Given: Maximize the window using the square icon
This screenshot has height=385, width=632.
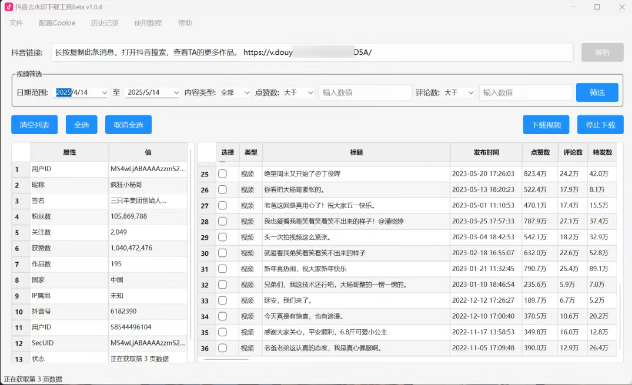Looking at the screenshot, I should coord(597,7).
